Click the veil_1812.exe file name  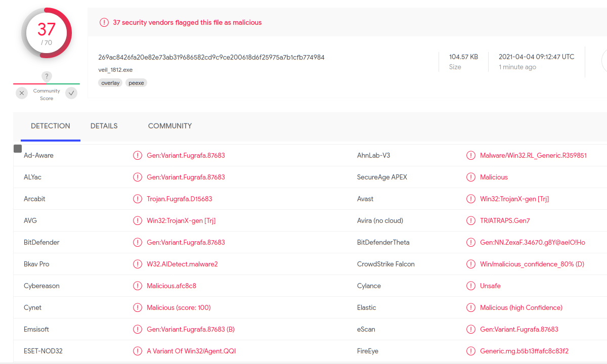pyautogui.click(x=115, y=70)
